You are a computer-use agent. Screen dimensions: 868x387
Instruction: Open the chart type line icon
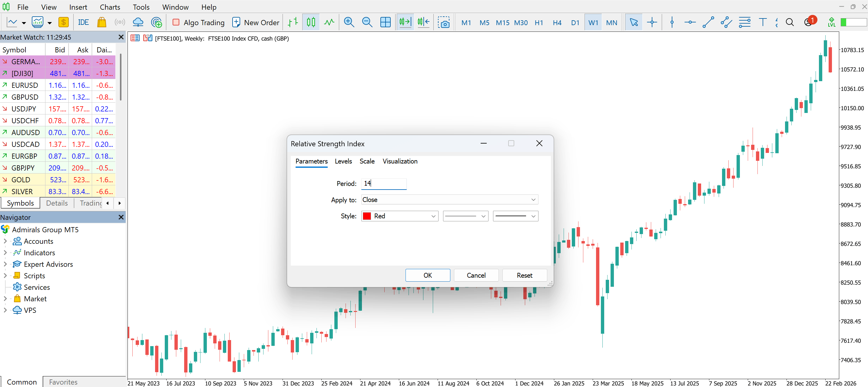pyautogui.click(x=12, y=23)
